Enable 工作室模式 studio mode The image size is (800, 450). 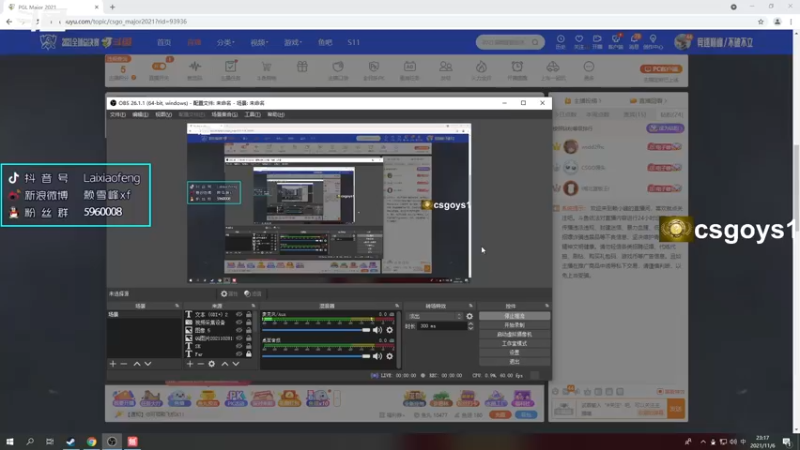tap(514, 343)
